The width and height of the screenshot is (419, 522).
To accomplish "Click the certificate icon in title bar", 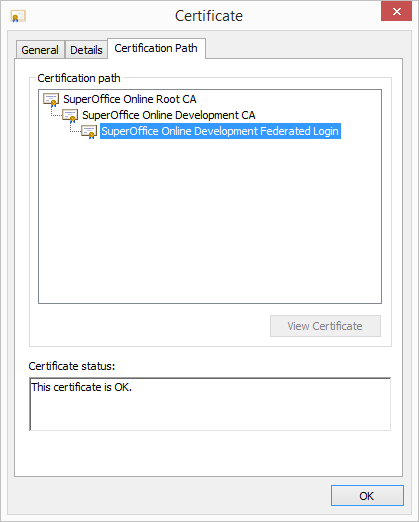I will [18, 16].
